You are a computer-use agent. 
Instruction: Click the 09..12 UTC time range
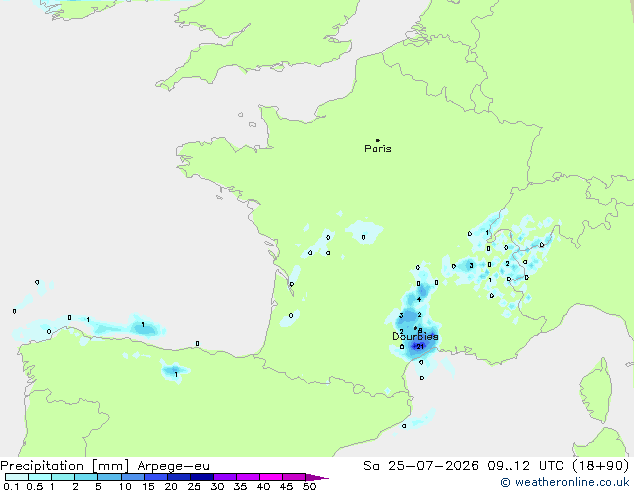point(525,466)
